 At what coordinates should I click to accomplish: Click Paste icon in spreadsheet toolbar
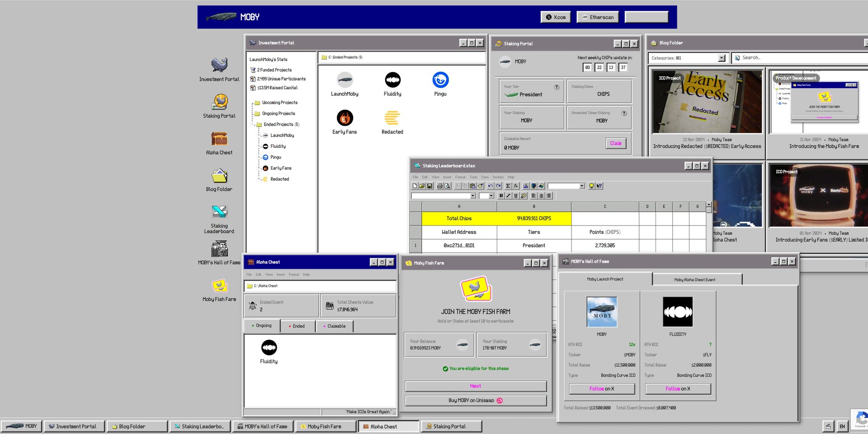coord(472,186)
